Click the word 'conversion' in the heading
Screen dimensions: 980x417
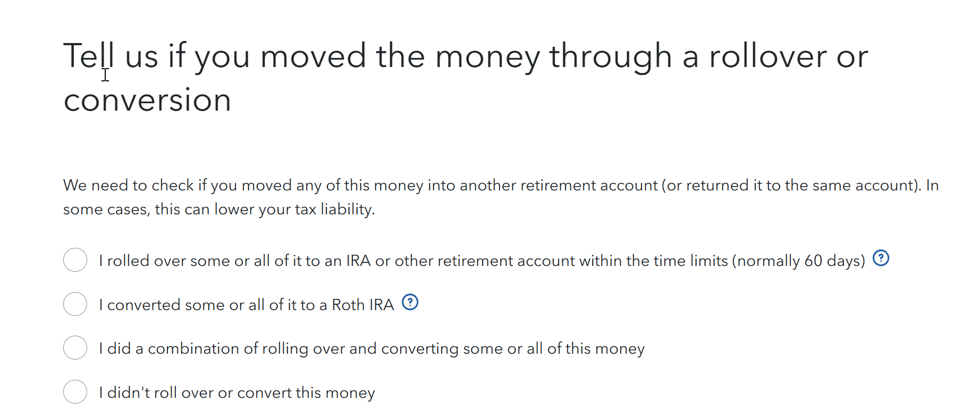click(148, 100)
